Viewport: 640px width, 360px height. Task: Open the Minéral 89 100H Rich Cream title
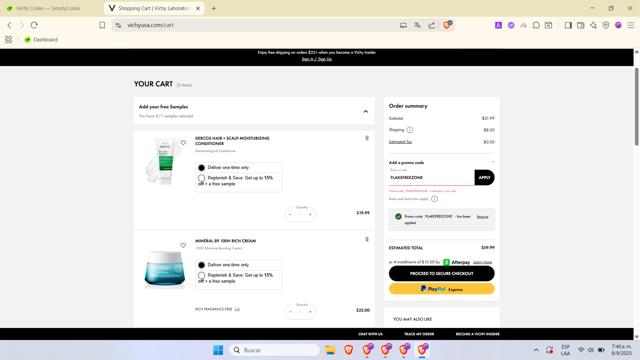tap(225, 241)
